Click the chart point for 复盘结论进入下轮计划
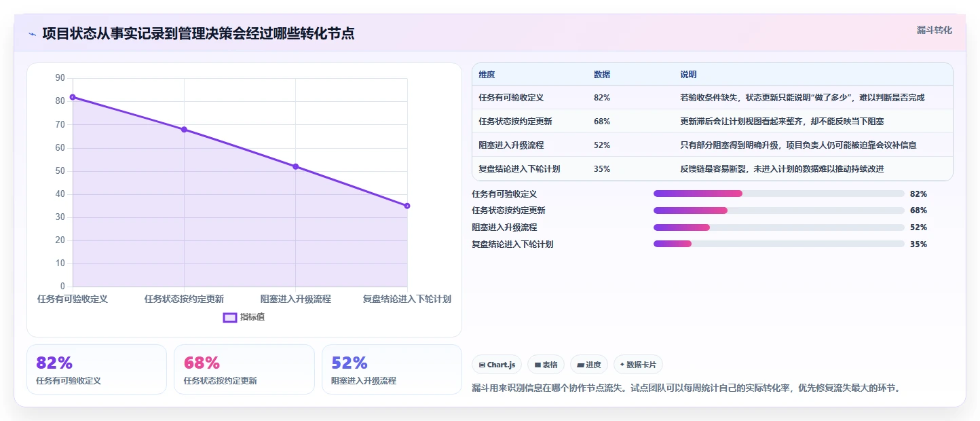 coord(407,206)
